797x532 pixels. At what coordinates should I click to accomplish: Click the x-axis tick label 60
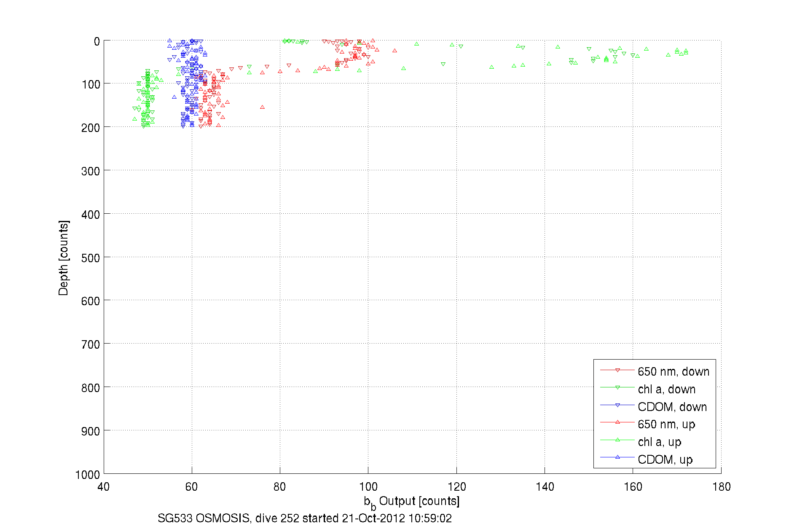tap(191, 487)
